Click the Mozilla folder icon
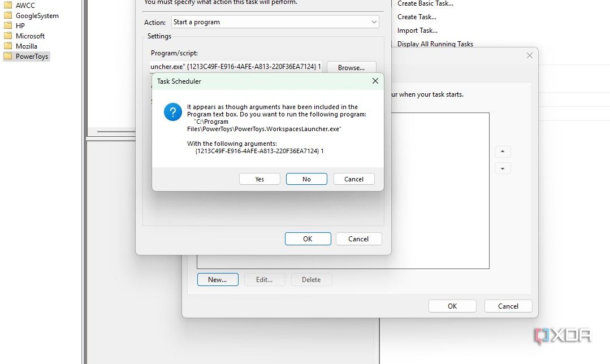Image resolution: width=610 pixels, height=364 pixels. [x=8, y=45]
